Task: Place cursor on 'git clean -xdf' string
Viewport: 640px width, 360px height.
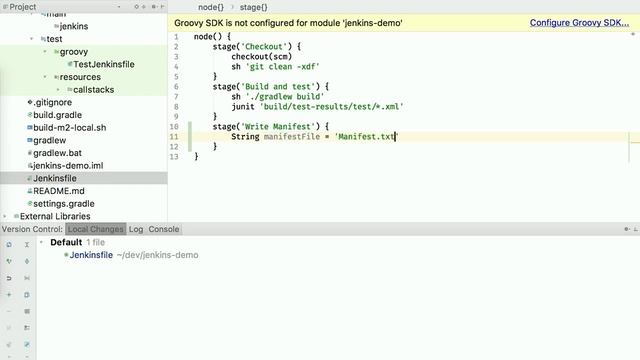Action: (282, 67)
